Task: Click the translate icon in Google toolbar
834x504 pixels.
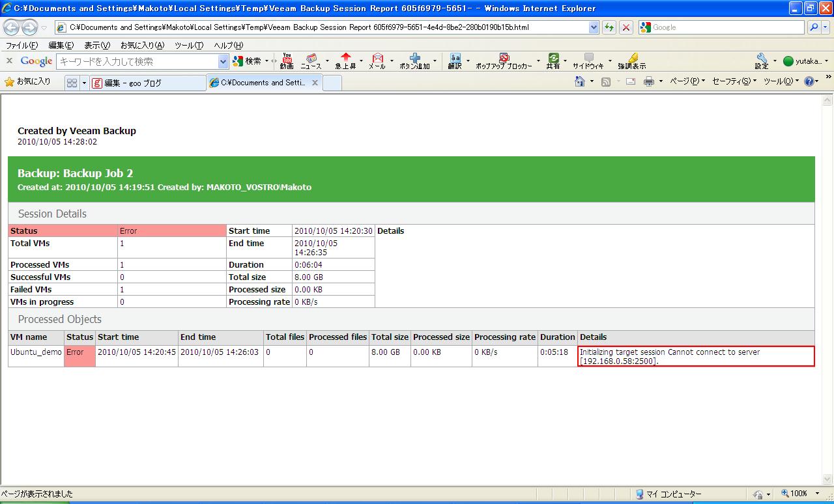Action: click(455, 61)
